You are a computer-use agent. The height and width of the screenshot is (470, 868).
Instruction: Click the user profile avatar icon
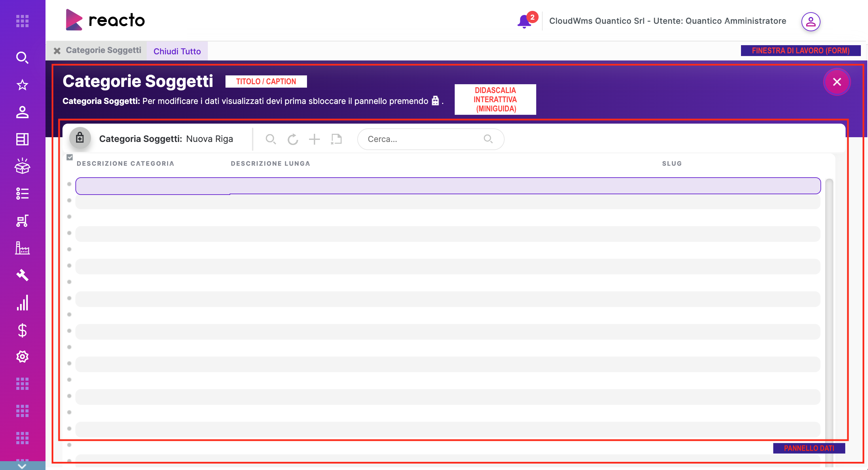pyautogui.click(x=811, y=22)
